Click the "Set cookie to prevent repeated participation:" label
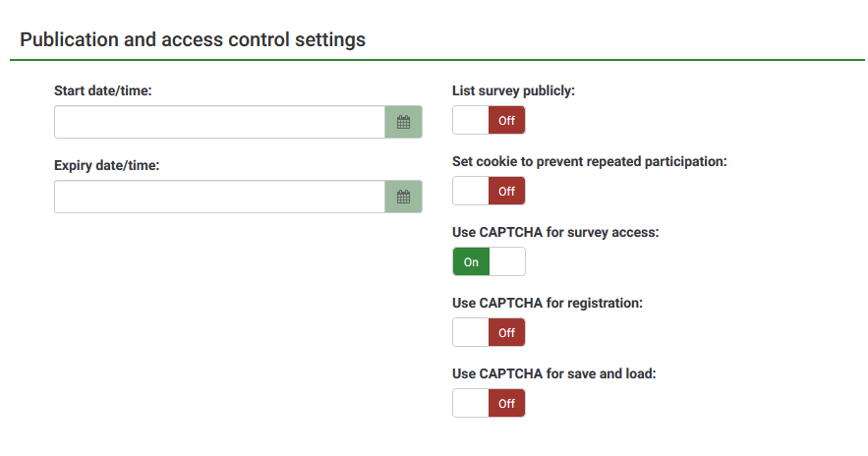The height and width of the screenshot is (456, 868). tap(589, 161)
